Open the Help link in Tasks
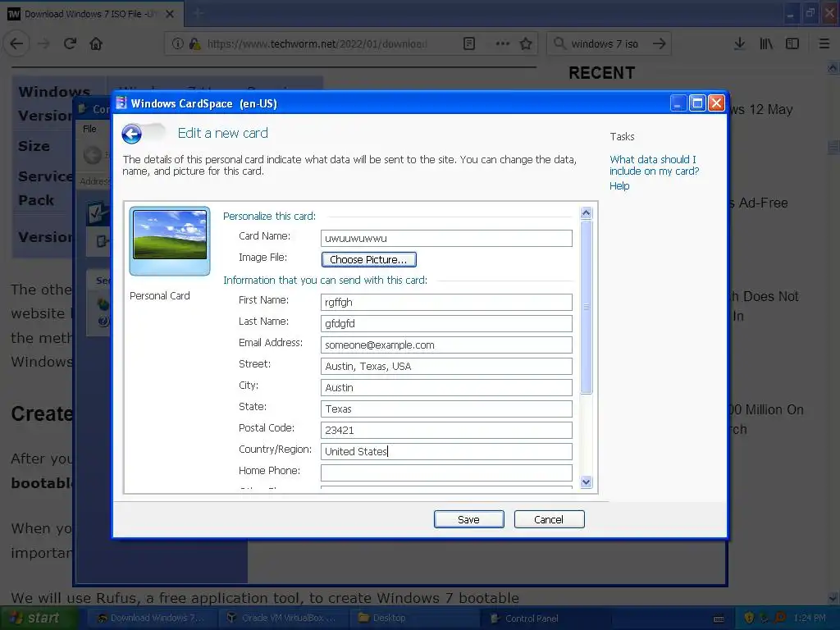 click(619, 186)
